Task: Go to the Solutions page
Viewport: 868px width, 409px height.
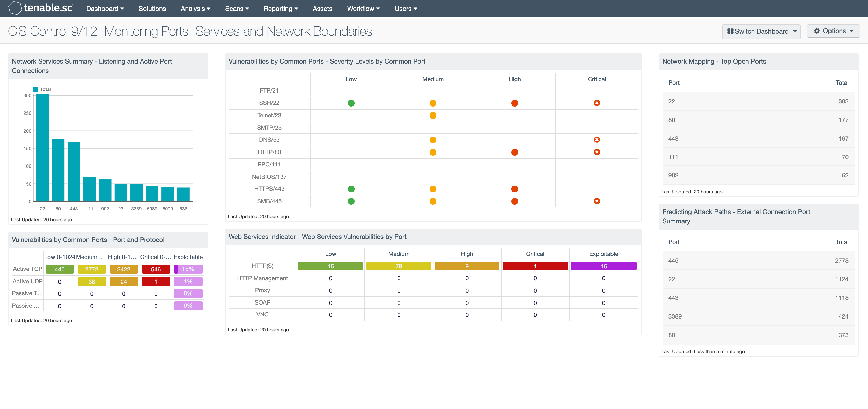Action: point(152,9)
